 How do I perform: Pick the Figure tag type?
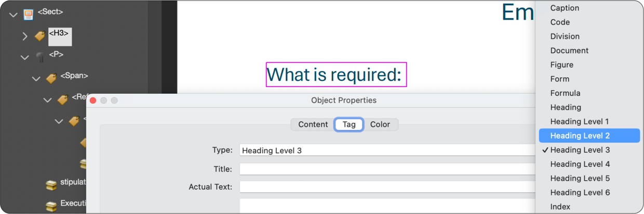pos(561,65)
